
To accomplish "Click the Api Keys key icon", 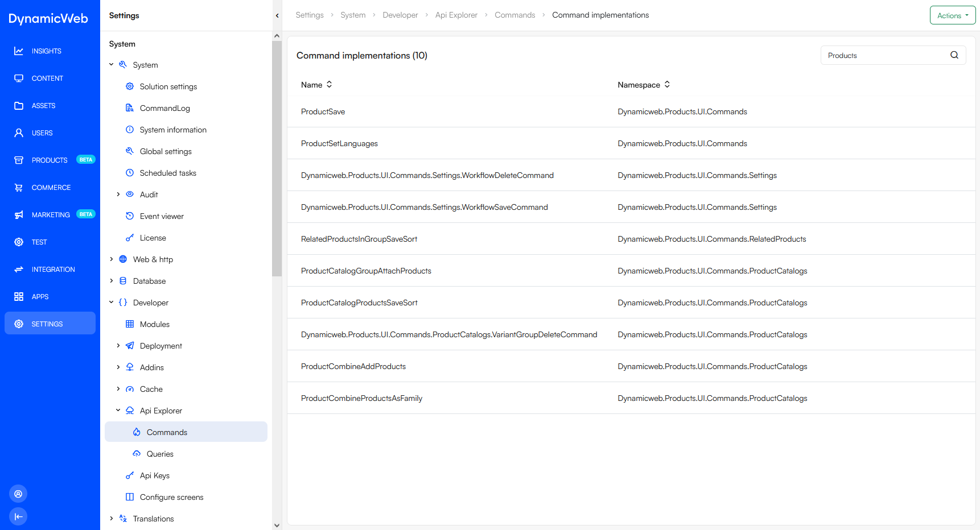I will (130, 475).
